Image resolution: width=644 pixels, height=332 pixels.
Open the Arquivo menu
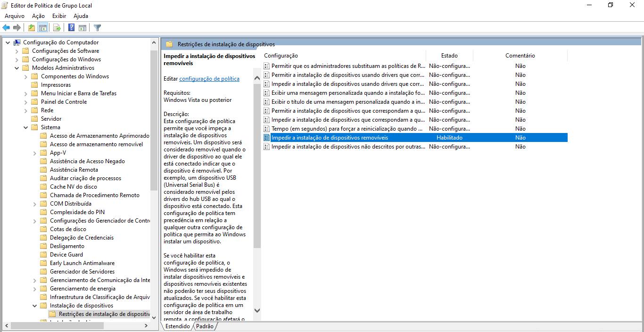[15, 16]
